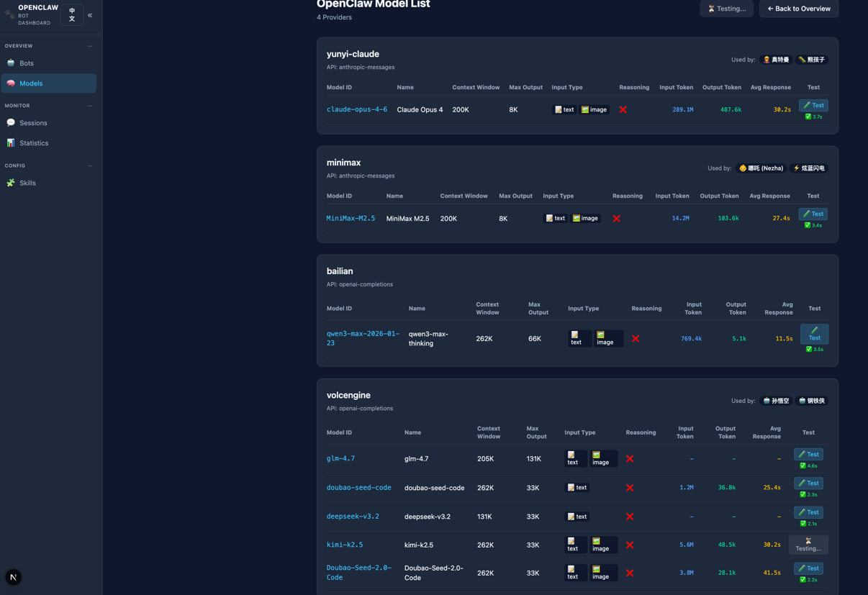Open MiniMax-M2.5 model ID link
The width and height of the screenshot is (868, 595).
click(x=351, y=218)
